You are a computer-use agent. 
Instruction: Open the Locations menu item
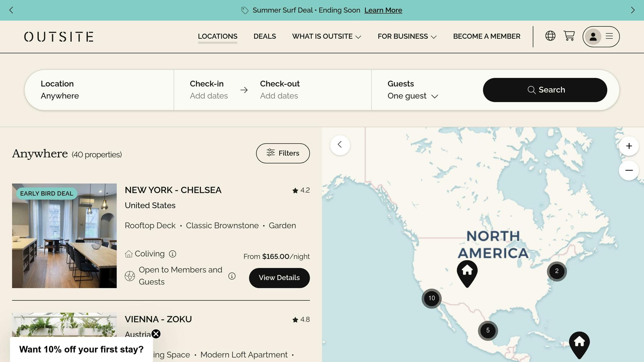pos(218,36)
